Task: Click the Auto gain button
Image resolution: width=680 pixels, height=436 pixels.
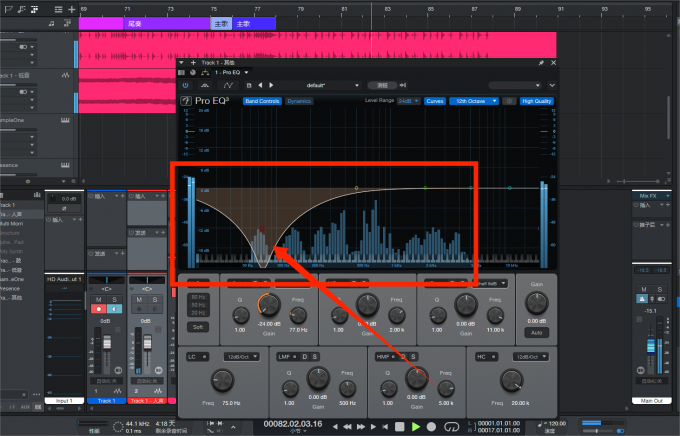Action: [536, 333]
